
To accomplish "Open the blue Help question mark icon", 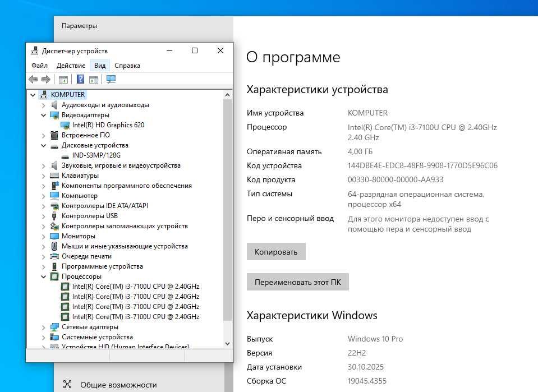I will click(80, 79).
